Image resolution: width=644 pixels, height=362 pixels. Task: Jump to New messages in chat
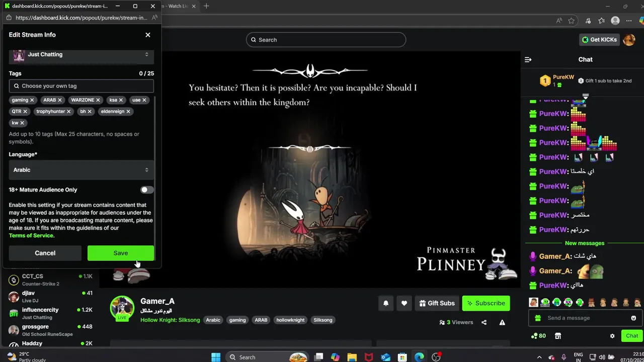[x=585, y=243]
